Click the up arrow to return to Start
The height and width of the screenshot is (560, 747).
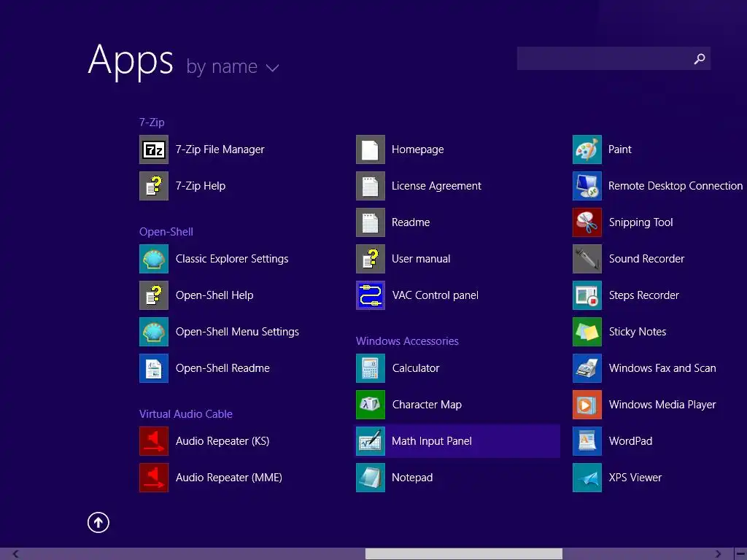[98, 522]
